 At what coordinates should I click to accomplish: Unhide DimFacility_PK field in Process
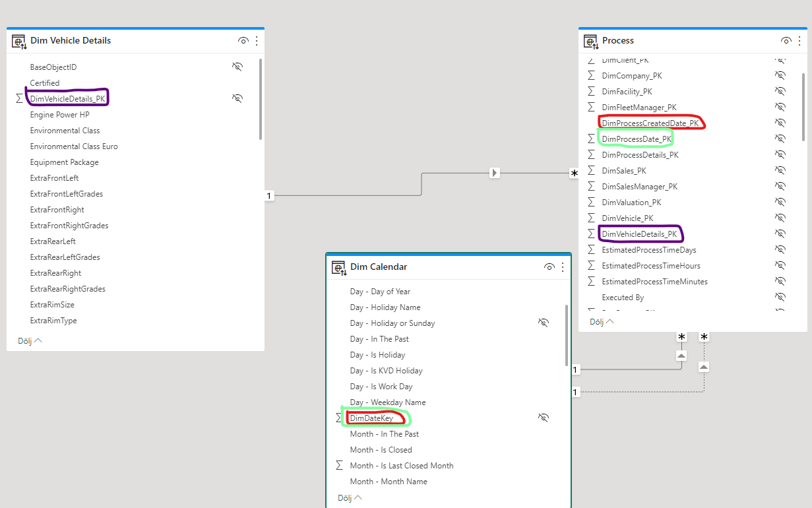click(x=780, y=91)
